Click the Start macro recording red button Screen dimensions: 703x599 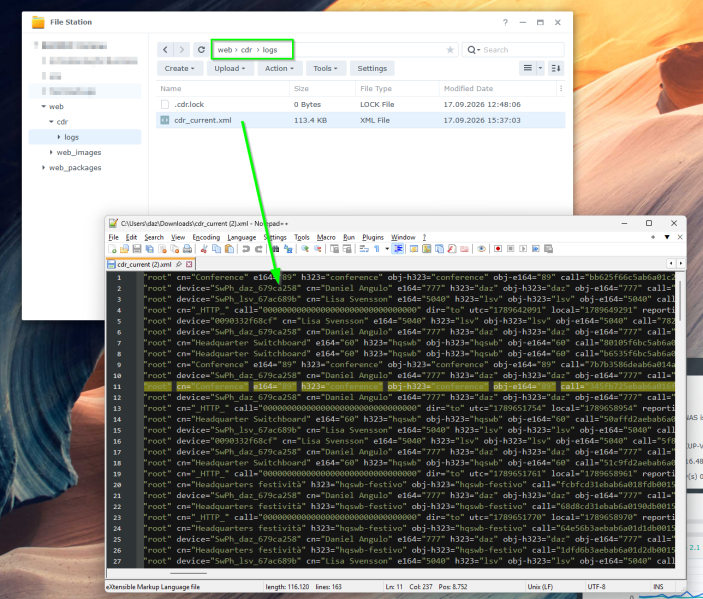[x=498, y=249]
